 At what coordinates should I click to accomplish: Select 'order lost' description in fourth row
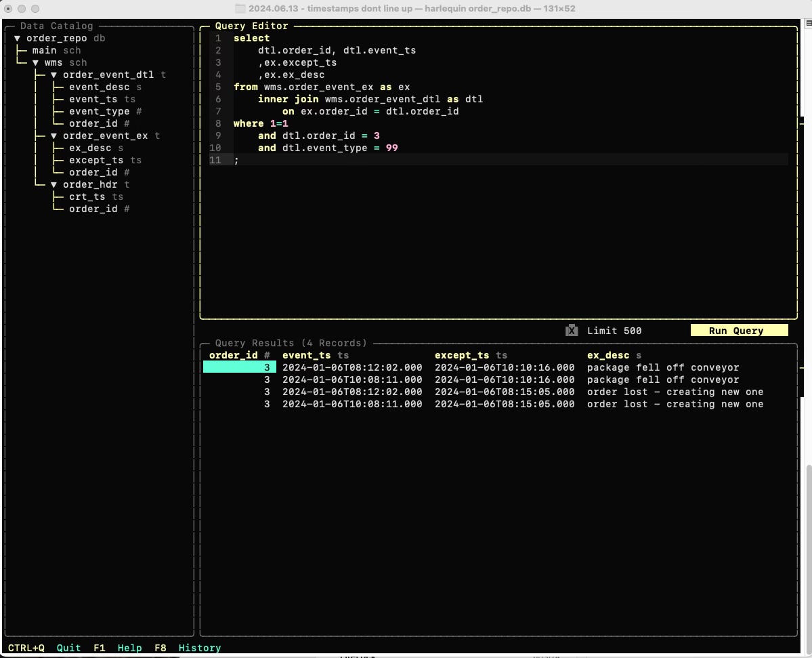click(x=675, y=404)
